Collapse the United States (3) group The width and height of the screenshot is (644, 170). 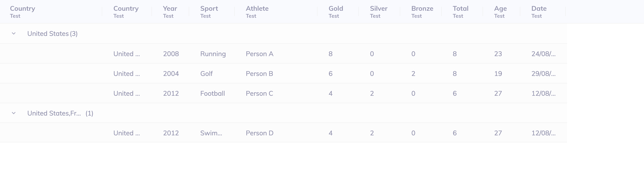(x=14, y=33)
